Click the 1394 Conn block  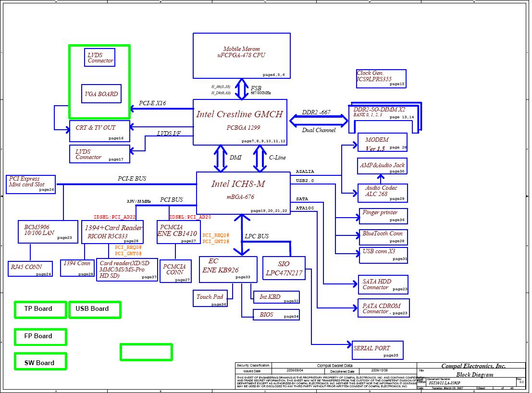pyautogui.click(x=77, y=268)
